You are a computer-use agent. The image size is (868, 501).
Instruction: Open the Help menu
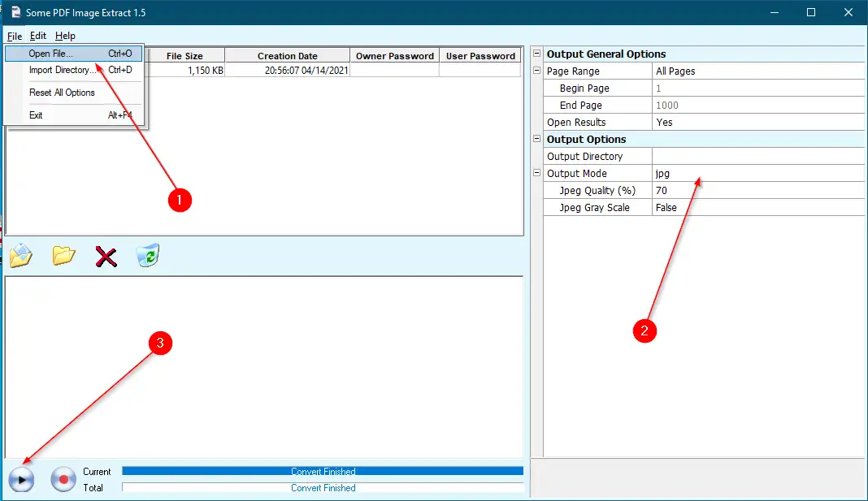pyautogui.click(x=65, y=36)
